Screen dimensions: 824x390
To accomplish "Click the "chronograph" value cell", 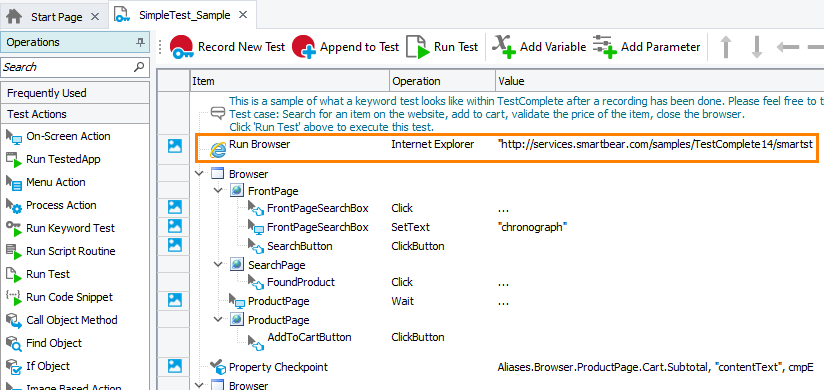I will coord(532,227).
